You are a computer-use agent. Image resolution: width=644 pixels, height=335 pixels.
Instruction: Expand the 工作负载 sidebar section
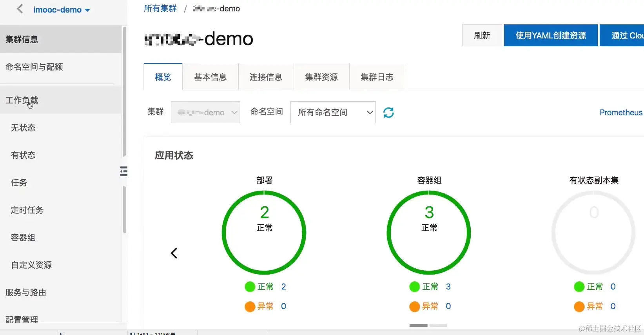coord(61,100)
